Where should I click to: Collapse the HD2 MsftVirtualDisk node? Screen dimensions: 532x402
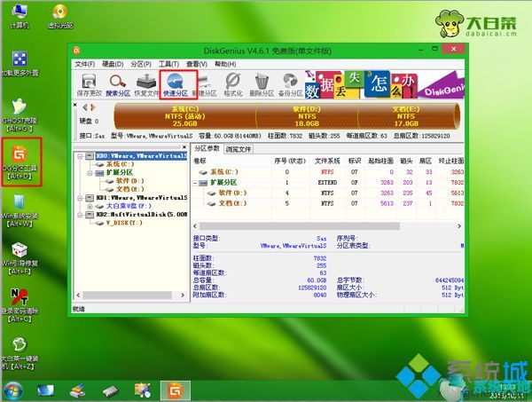click(x=80, y=215)
